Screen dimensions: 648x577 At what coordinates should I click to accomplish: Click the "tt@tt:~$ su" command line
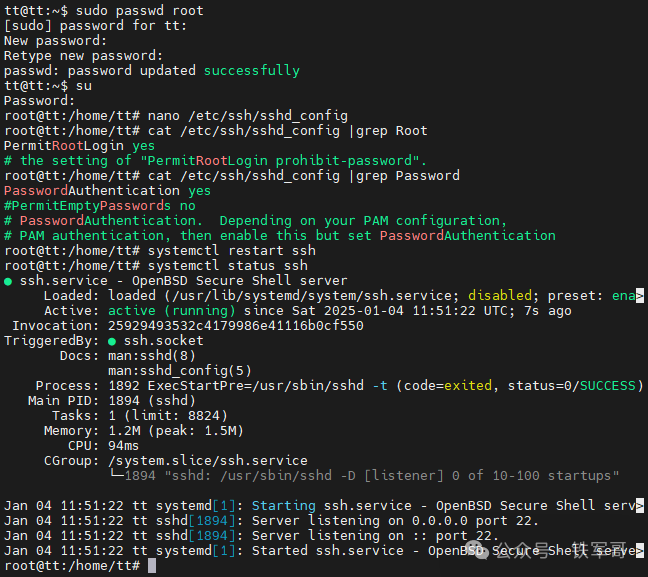(x=48, y=86)
